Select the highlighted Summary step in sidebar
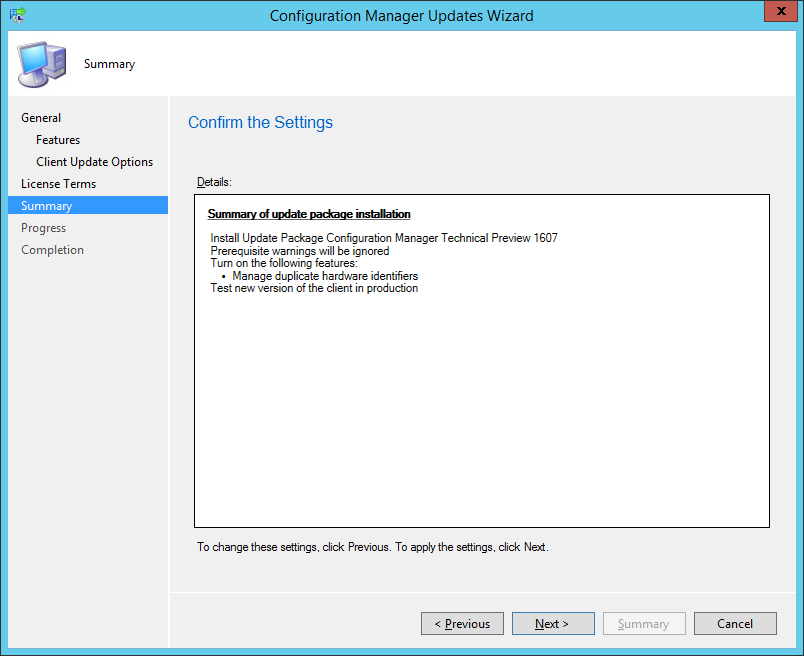The height and width of the screenshot is (656, 804). tap(88, 205)
